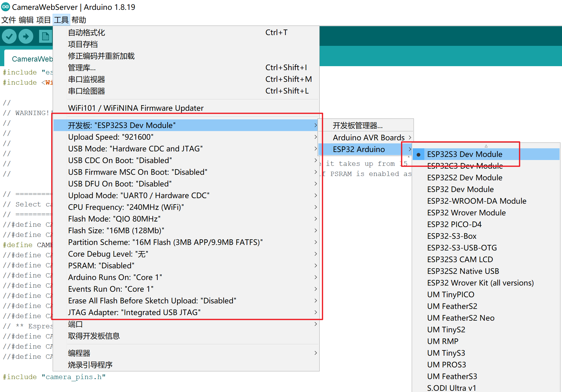The width and height of the screenshot is (562, 392).
Task: Select UM PROS3 board
Action: click(x=486, y=365)
